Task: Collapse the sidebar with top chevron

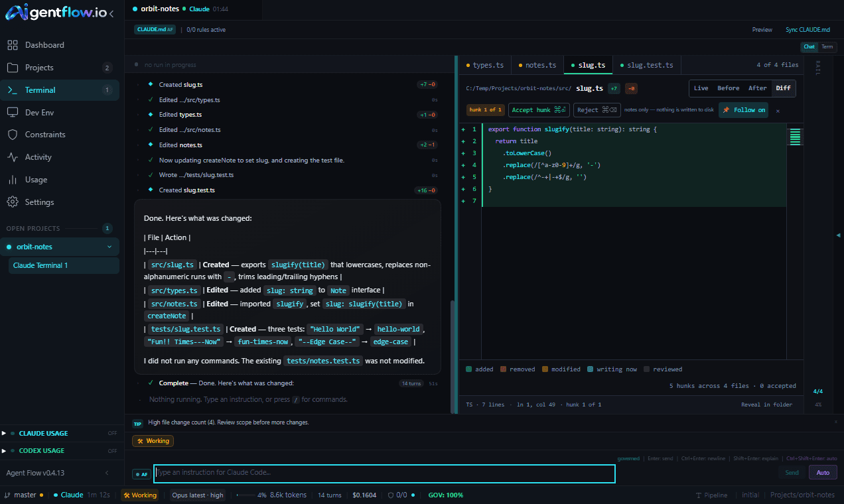Action: [111, 14]
